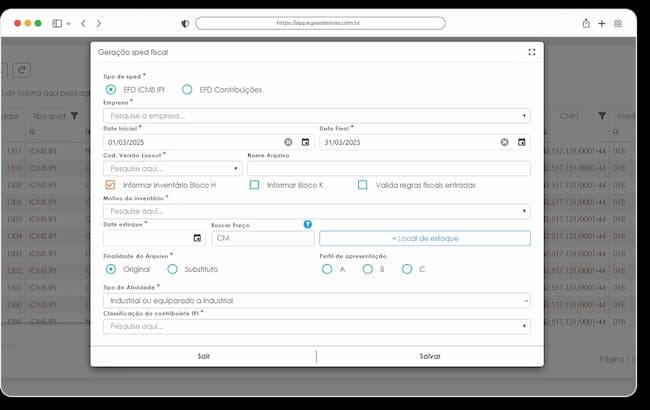Viewport: 650px width, 410px height.
Task: Check Valida regras fiscais entradas
Action: (x=363, y=185)
